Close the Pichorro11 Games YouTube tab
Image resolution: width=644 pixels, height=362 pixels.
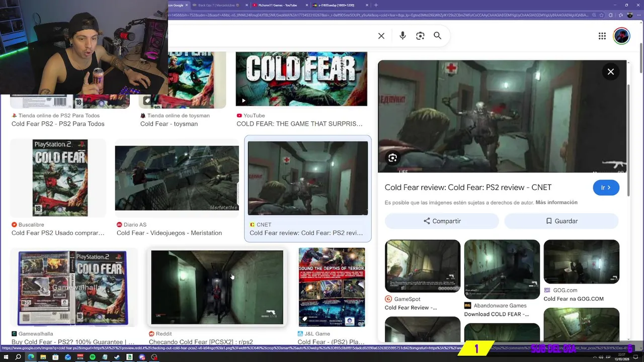tap(307, 5)
